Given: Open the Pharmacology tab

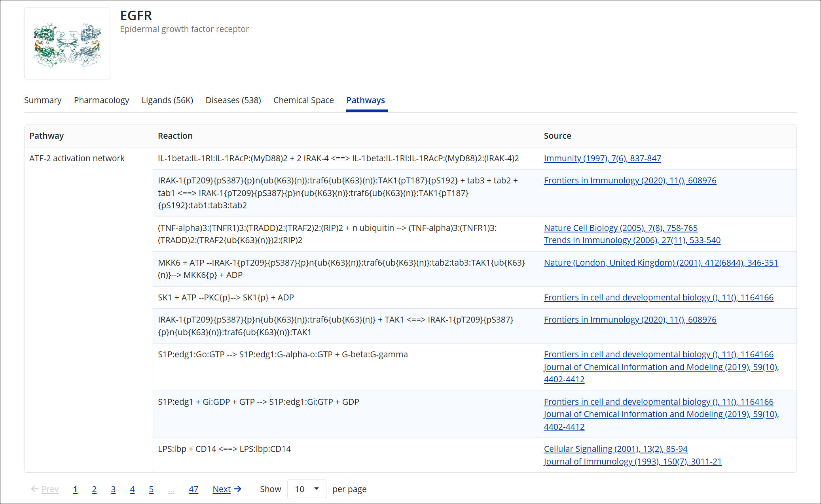Looking at the screenshot, I should 102,100.
